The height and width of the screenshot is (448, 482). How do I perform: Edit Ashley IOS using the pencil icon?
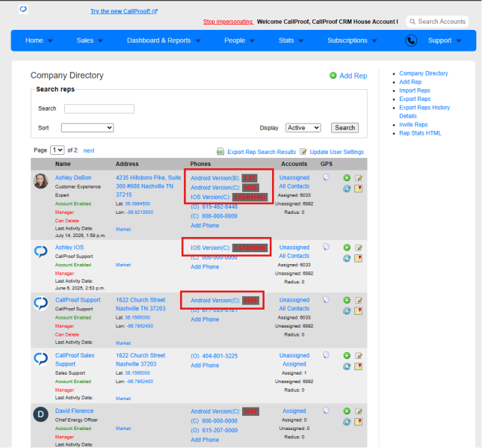(359, 248)
